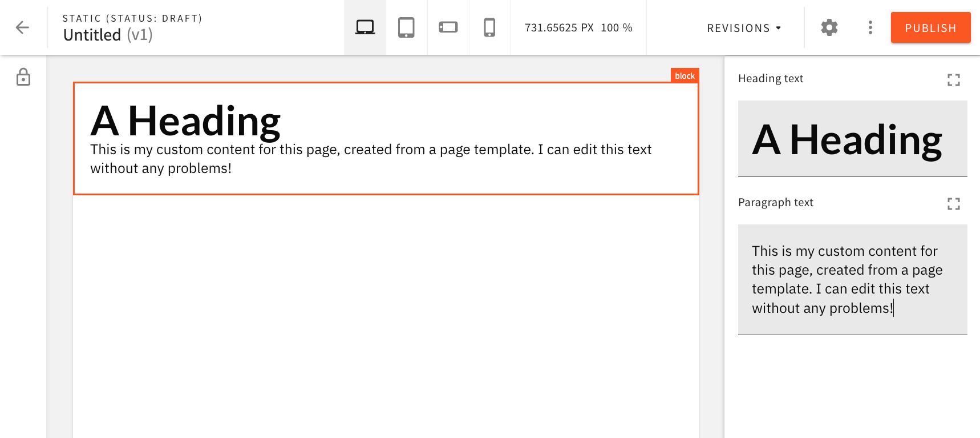Switch to mobile phone preview

coord(489,27)
